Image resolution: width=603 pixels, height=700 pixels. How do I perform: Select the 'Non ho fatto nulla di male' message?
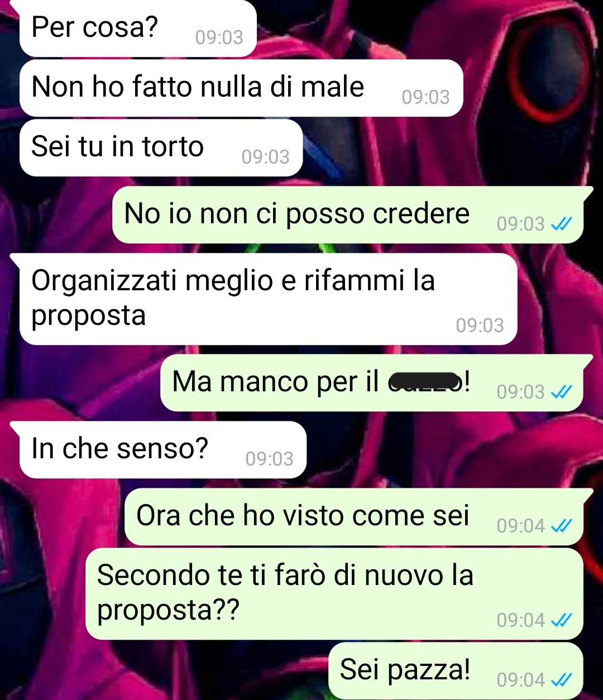pyautogui.click(x=241, y=88)
